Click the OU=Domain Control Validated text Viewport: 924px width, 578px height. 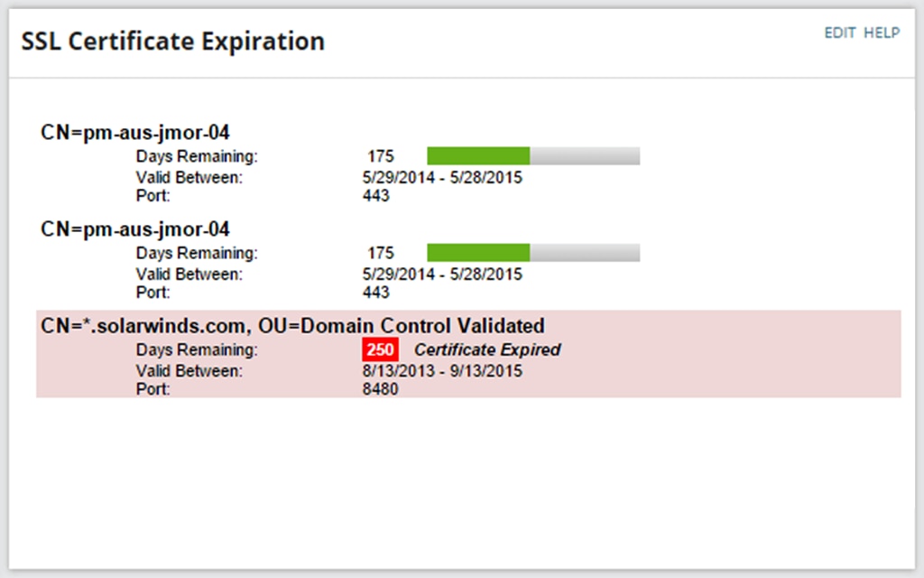401,325
